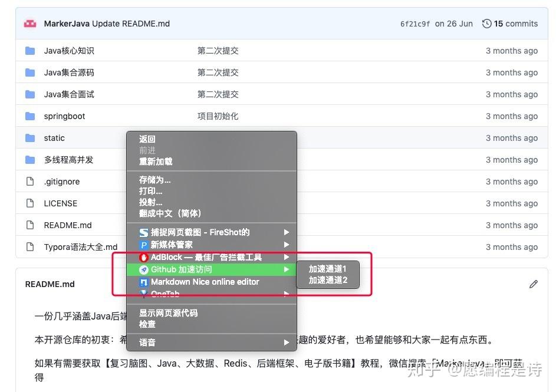Expand the Github 加速访问 submenu arrow
The height and width of the screenshot is (392, 556).
(x=287, y=269)
